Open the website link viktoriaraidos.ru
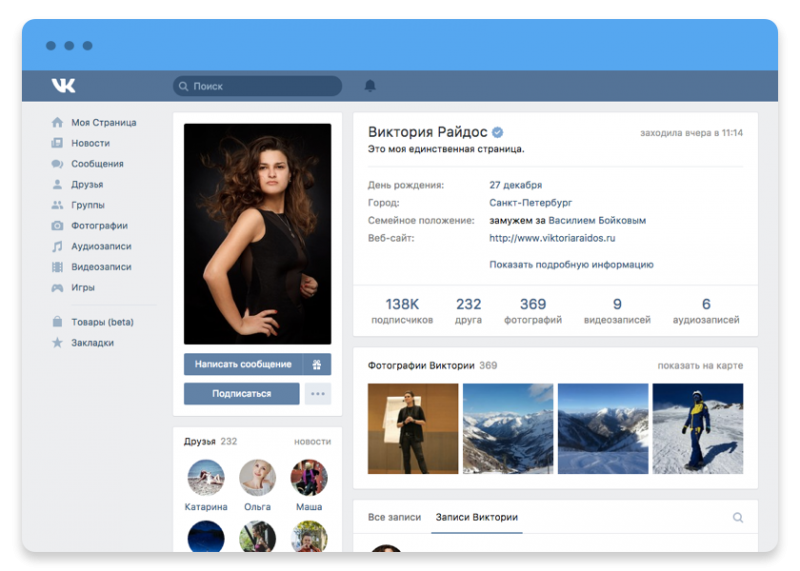Viewport: 800px width, 571px height. (552, 238)
